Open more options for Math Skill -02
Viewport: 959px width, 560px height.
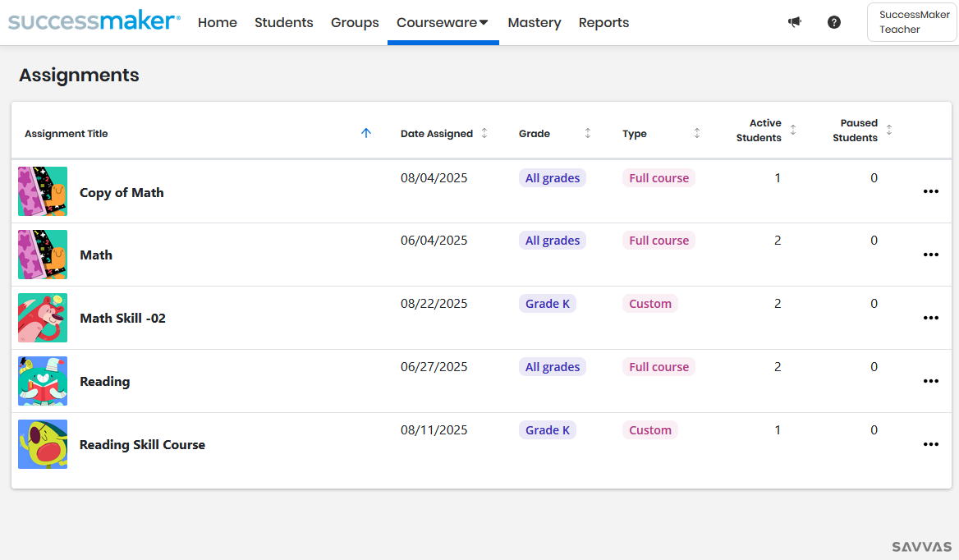click(x=930, y=318)
